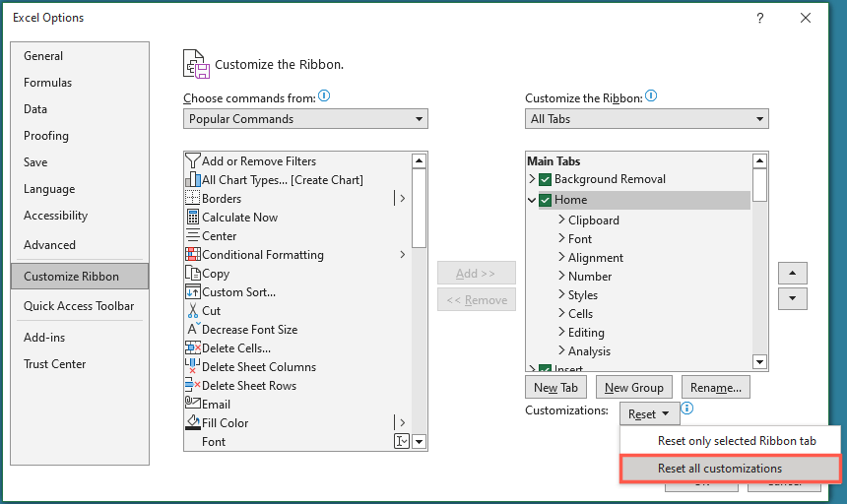Toggle the Insert tab checkbox
Viewport: 847px width, 504px height.
pos(545,369)
